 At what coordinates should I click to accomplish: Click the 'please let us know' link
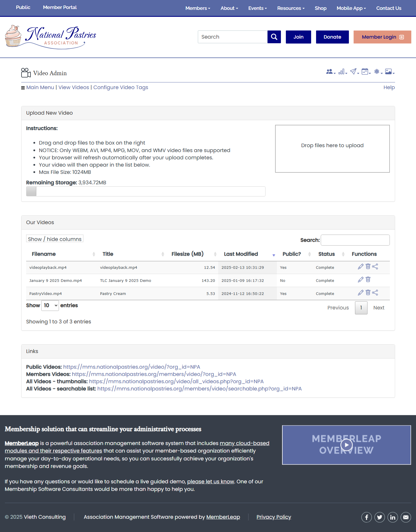tap(211, 481)
